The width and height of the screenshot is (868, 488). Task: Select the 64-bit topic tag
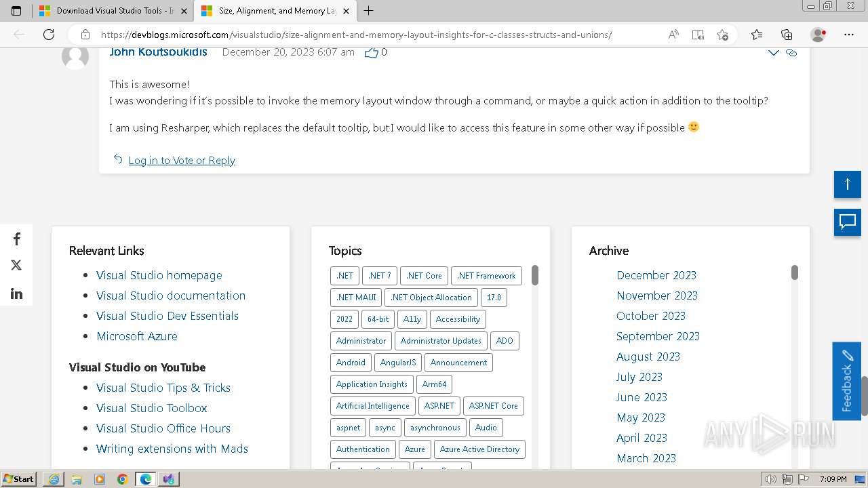click(378, 319)
